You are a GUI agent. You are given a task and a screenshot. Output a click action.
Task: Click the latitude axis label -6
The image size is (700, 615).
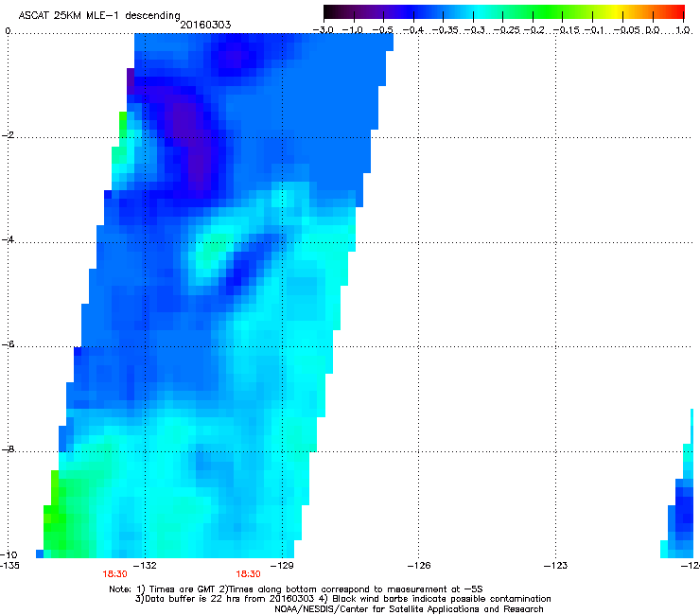coord(8,344)
